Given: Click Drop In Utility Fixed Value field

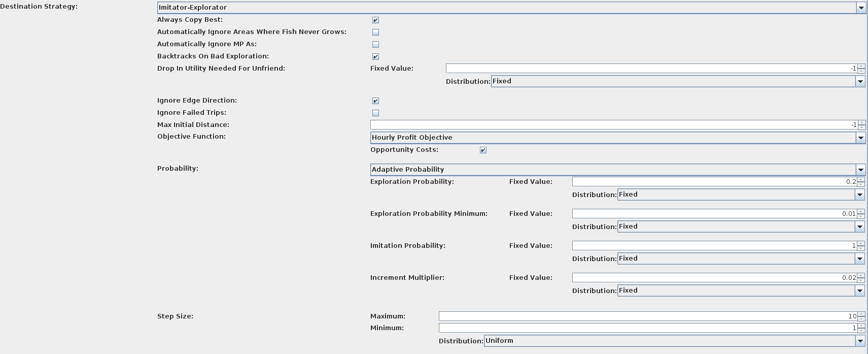Looking at the screenshot, I should tap(651, 69).
